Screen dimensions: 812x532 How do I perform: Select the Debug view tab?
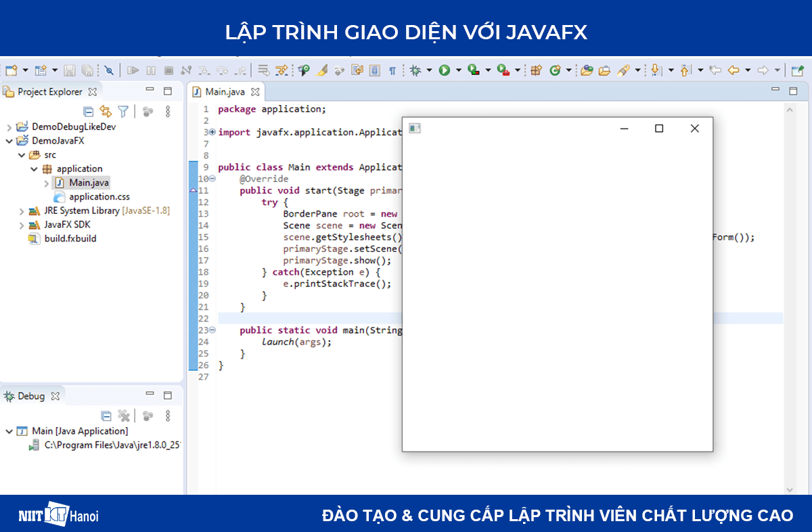coord(32,395)
